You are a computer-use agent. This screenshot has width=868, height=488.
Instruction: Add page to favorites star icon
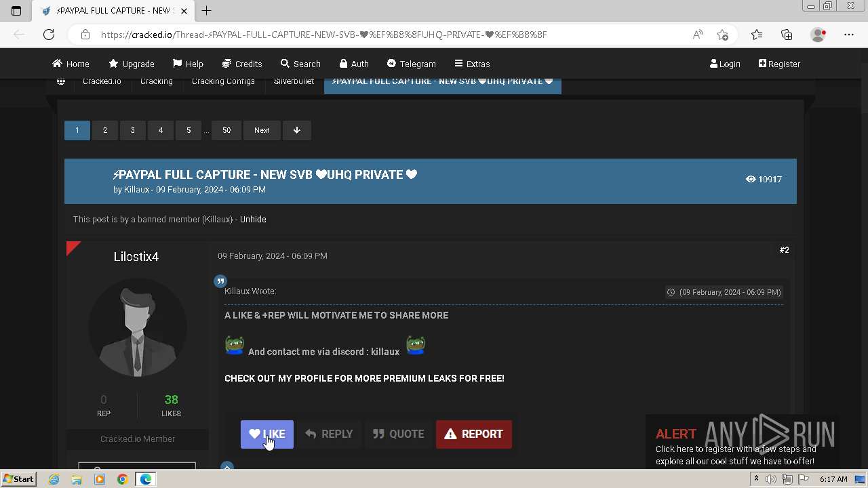point(722,35)
